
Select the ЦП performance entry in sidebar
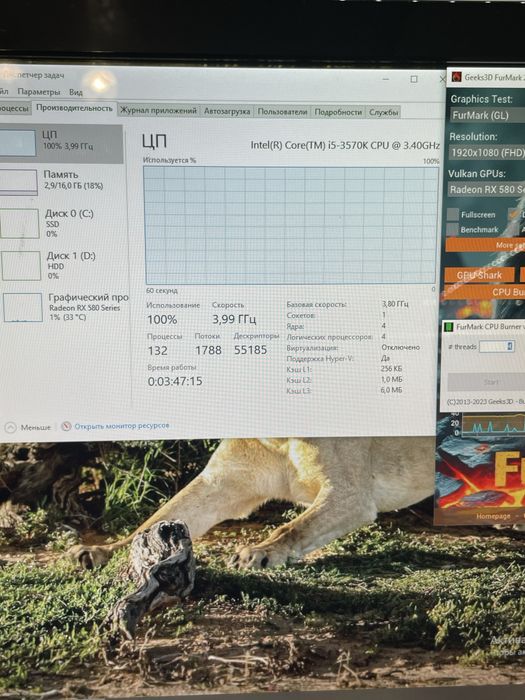pos(61,143)
